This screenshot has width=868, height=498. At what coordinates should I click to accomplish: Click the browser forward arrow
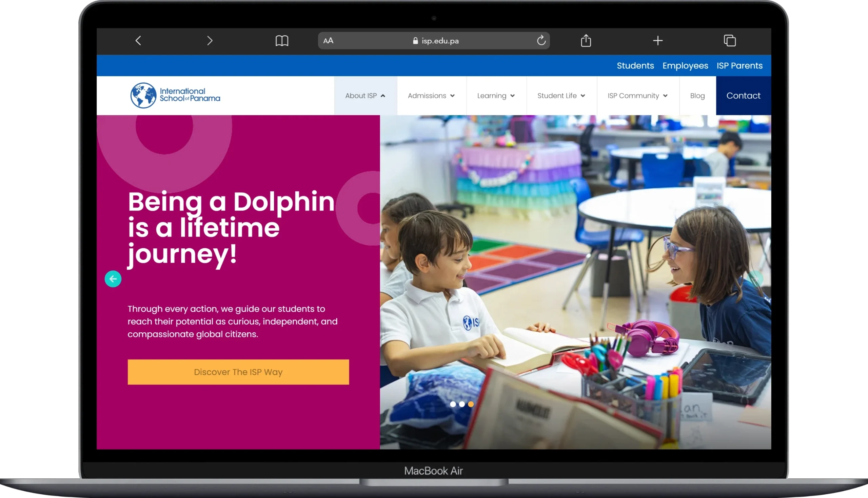tap(210, 41)
